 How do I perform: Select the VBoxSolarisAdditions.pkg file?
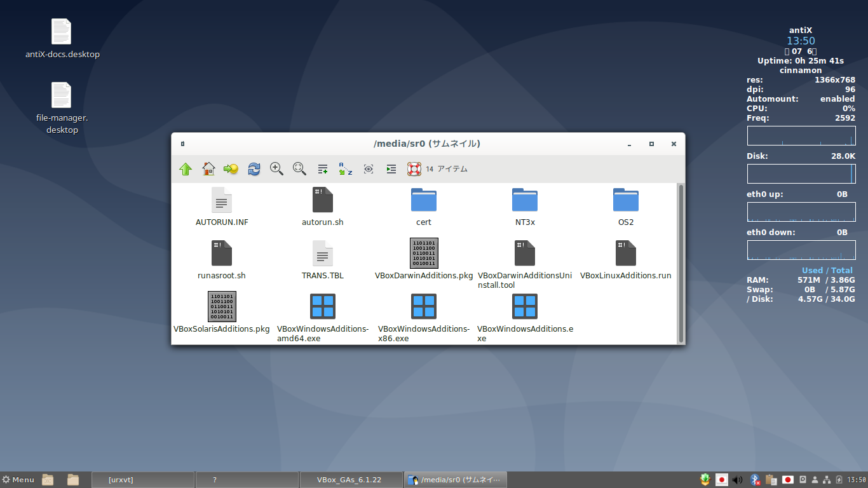[x=222, y=313]
